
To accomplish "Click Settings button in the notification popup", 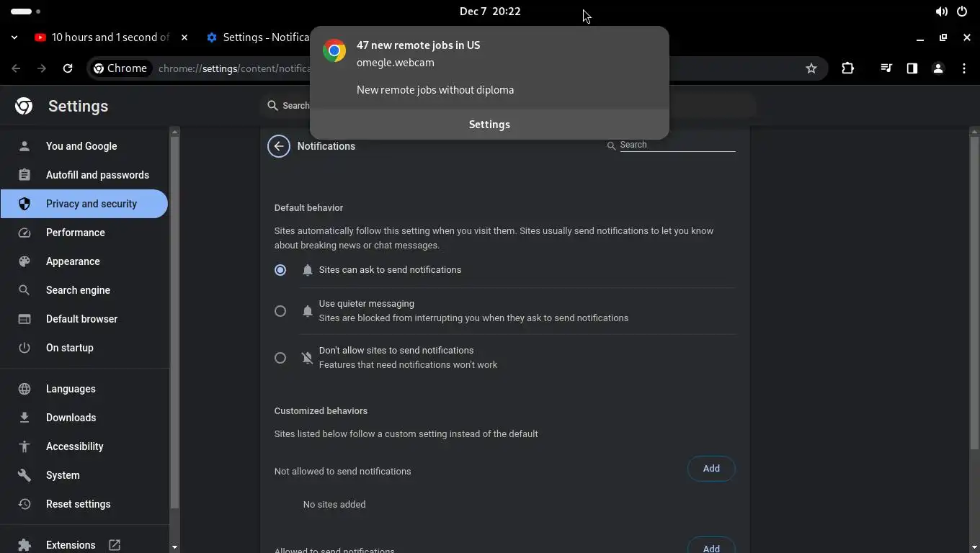I will pyautogui.click(x=489, y=125).
